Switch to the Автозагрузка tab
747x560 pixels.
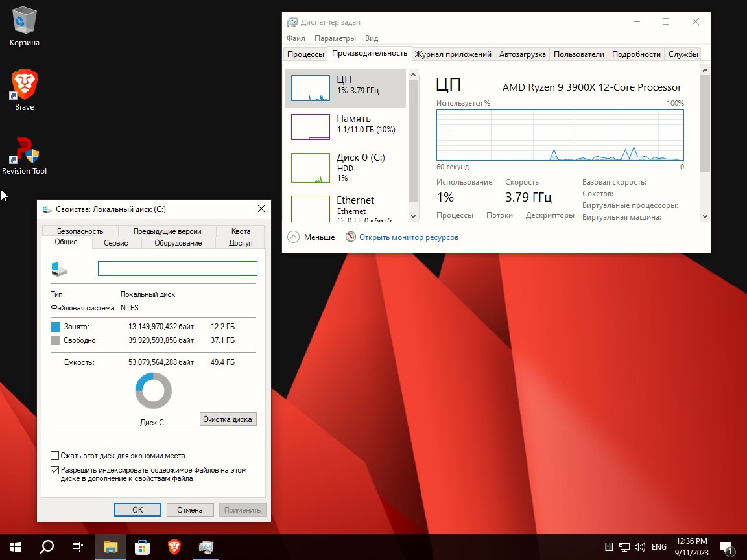pyautogui.click(x=522, y=54)
